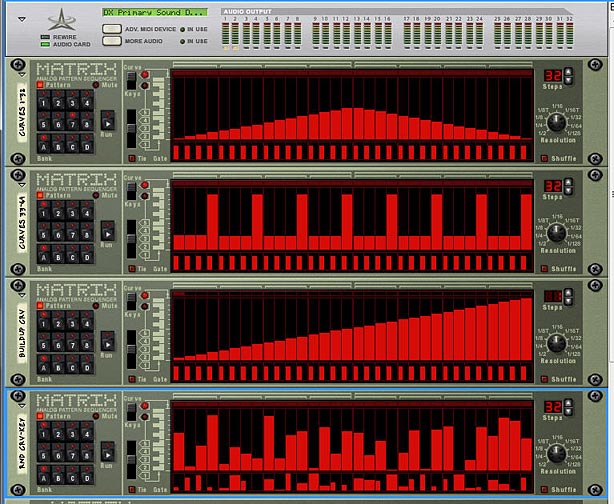Enable Tie on CURVES 33-64
The width and height of the screenshot is (614, 504).
[132, 269]
